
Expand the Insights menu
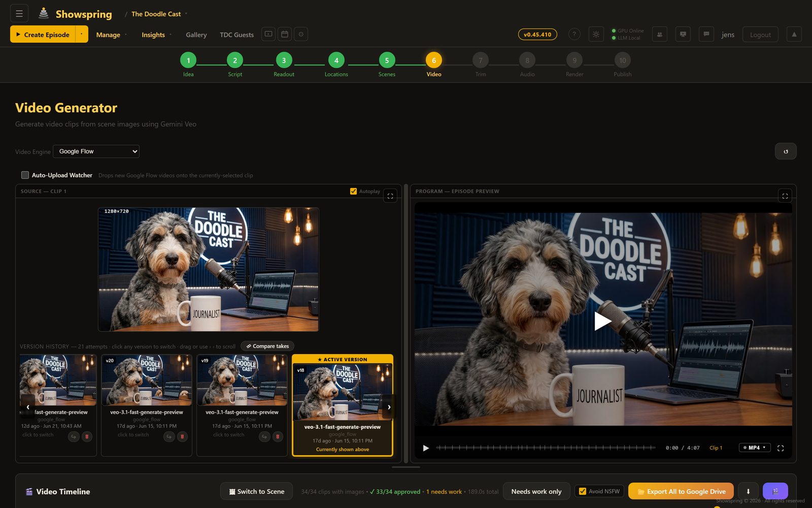coord(157,35)
